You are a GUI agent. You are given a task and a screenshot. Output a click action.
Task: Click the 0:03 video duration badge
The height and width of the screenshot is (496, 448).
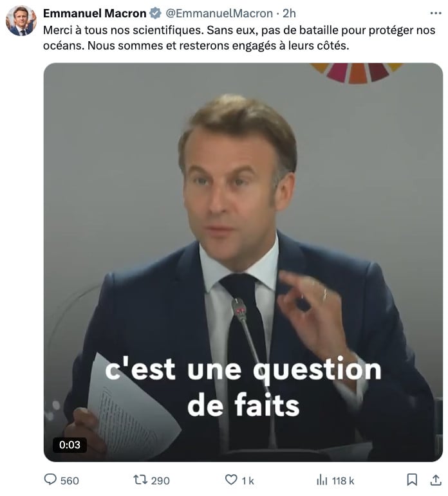(70, 445)
